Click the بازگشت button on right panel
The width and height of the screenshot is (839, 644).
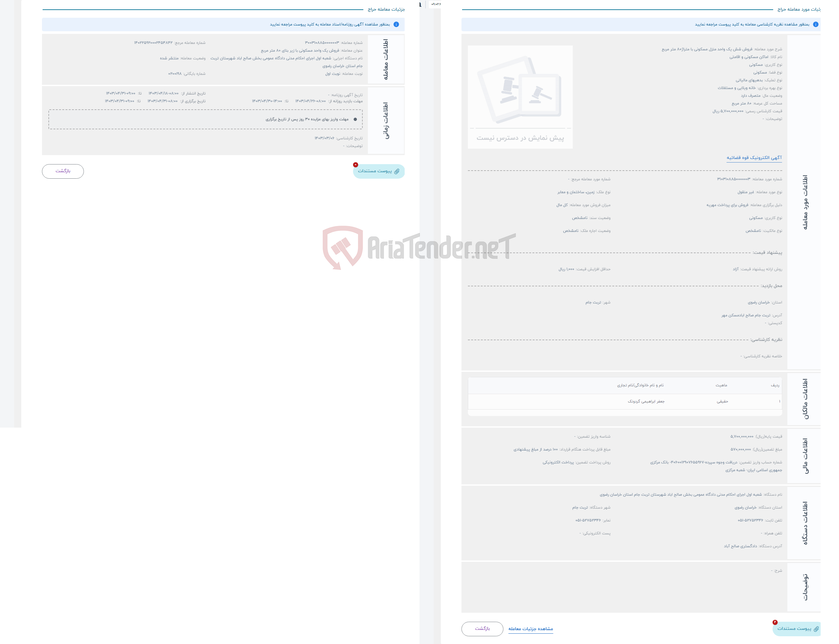(x=480, y=629)
